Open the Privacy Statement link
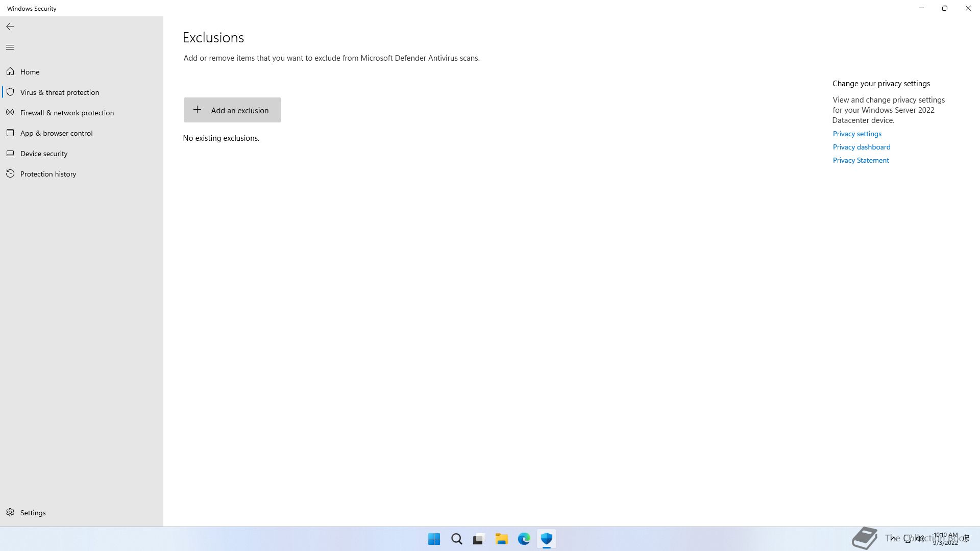This screenshot has width=980, height=551. [861, 160]
